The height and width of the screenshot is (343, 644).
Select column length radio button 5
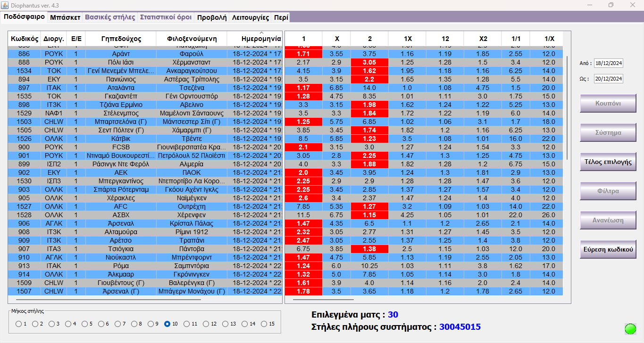(84, 324)
